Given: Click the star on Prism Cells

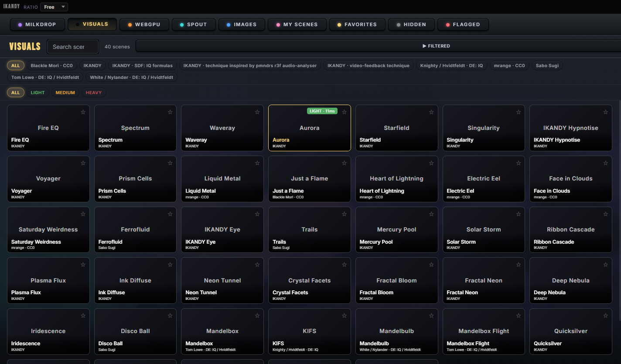Looking at the screenshot, I should (x=170, y=163).
